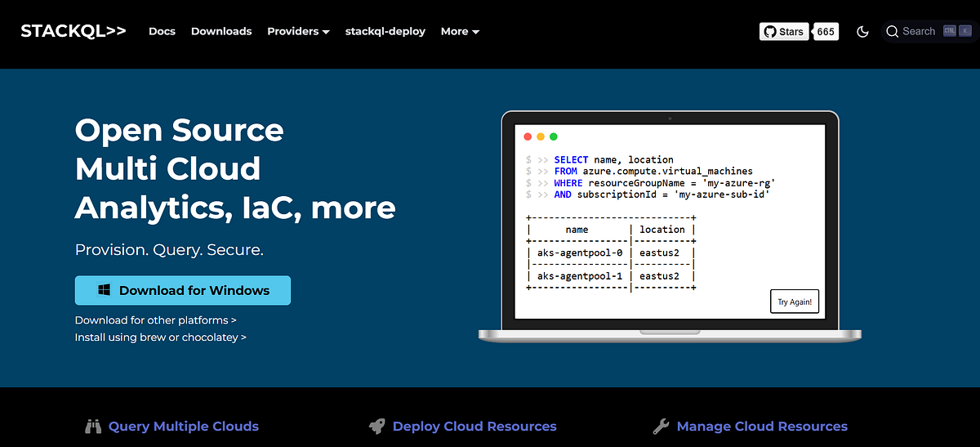
Task: Click the GitHub Stars button
Action: click(784, 32)
